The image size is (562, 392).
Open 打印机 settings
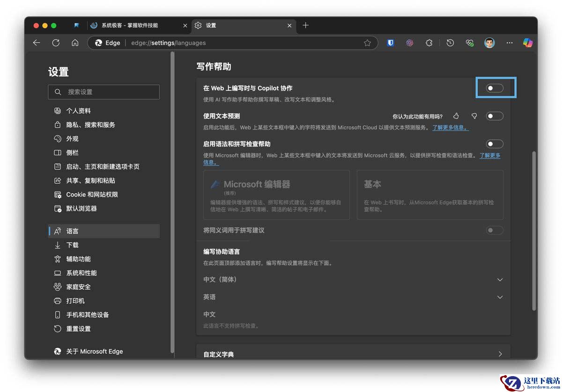(104, 301)
